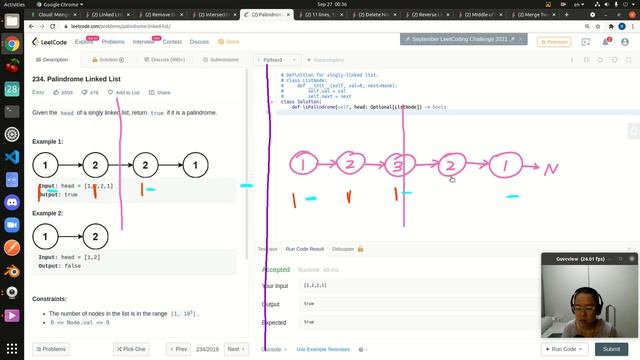Expand the Console panel toggle
Image resolution: width=640 pixels, height=360 pixels.
274,349
